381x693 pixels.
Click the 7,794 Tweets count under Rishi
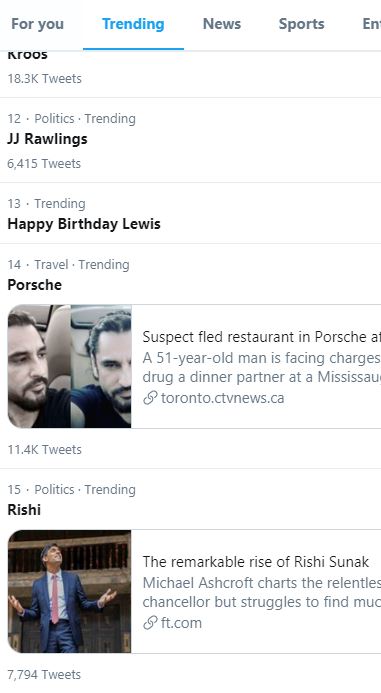(44, 674)
